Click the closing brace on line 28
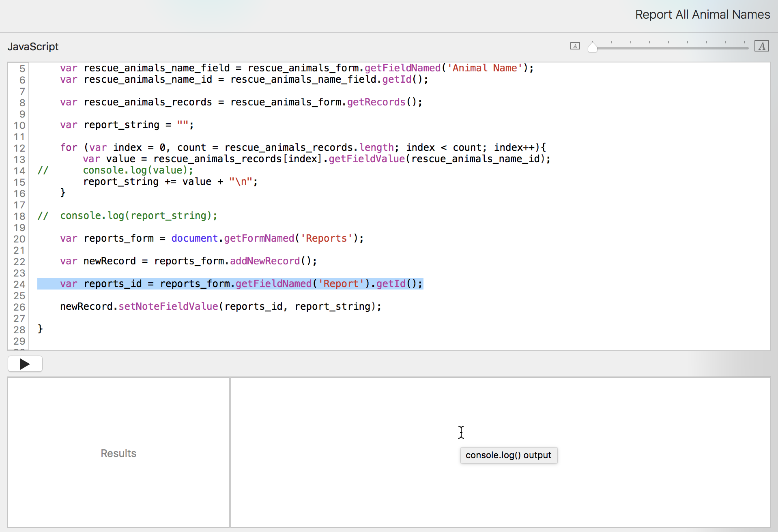Image resolution: width=778 pixels, height=532 pixels. tap(40, 329)
